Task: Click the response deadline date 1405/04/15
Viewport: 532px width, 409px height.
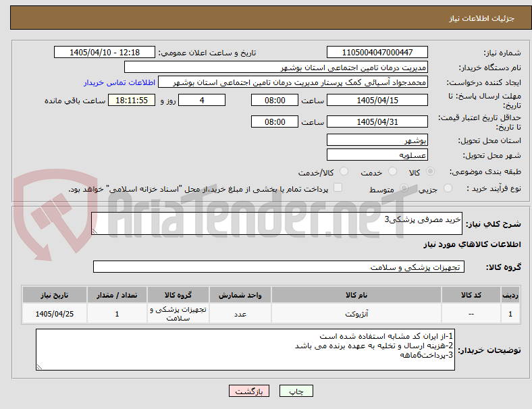Action: click(377, 100)
